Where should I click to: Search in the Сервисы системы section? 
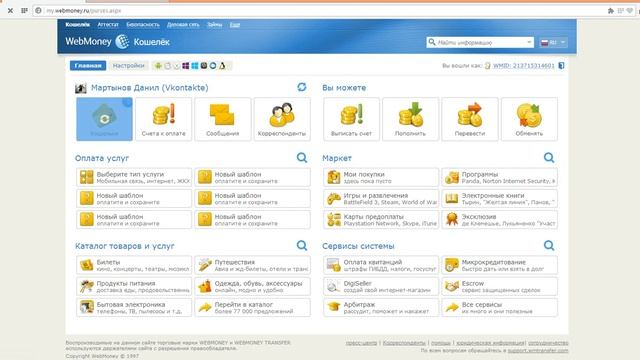click(x=549, y=245)
